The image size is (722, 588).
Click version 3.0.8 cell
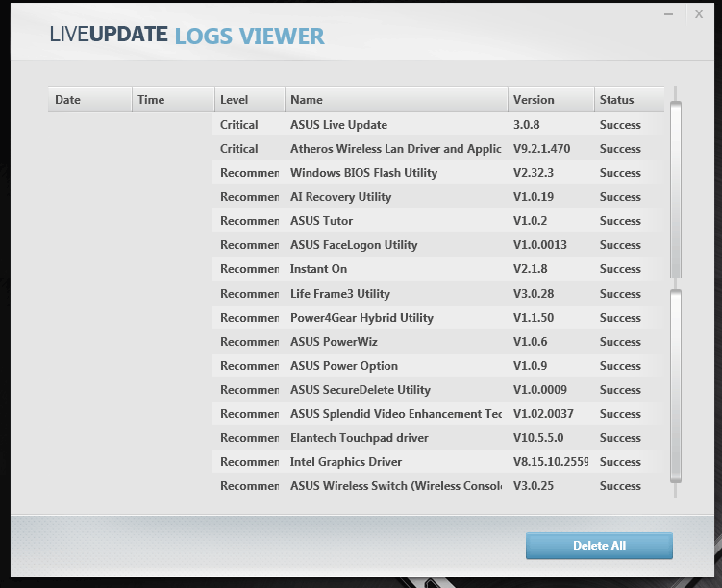(526, 125)
